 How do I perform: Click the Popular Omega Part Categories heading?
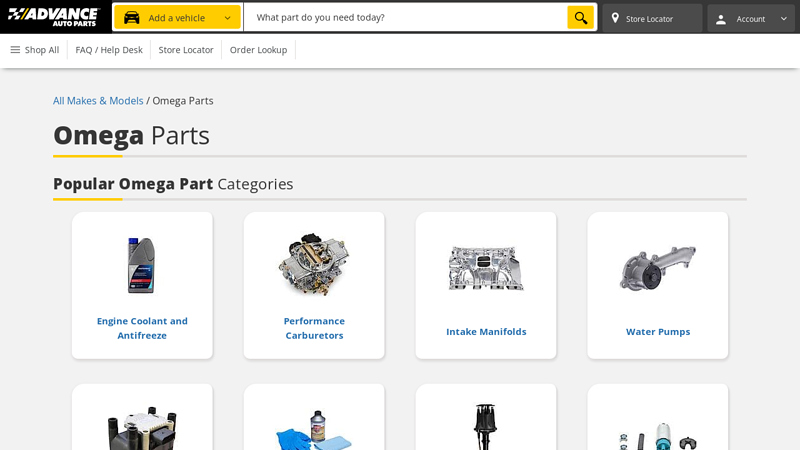[x=173, y=184]
